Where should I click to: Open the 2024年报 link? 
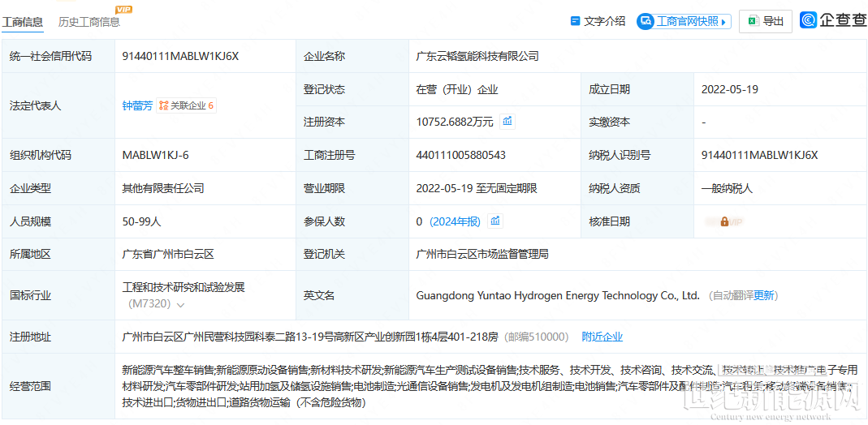(x=455, y=221)
